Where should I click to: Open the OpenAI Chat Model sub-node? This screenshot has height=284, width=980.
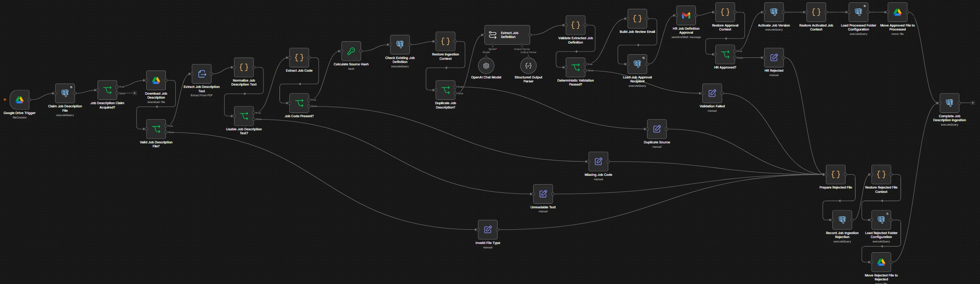pyautogui.click(x=486, y=66)
